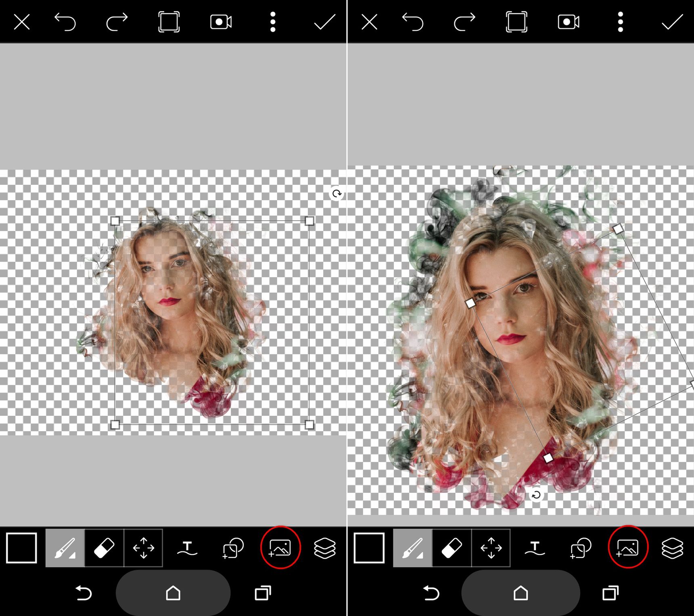Select the Eraser tool in left screen
694x616 pixels.
(104, 548)
